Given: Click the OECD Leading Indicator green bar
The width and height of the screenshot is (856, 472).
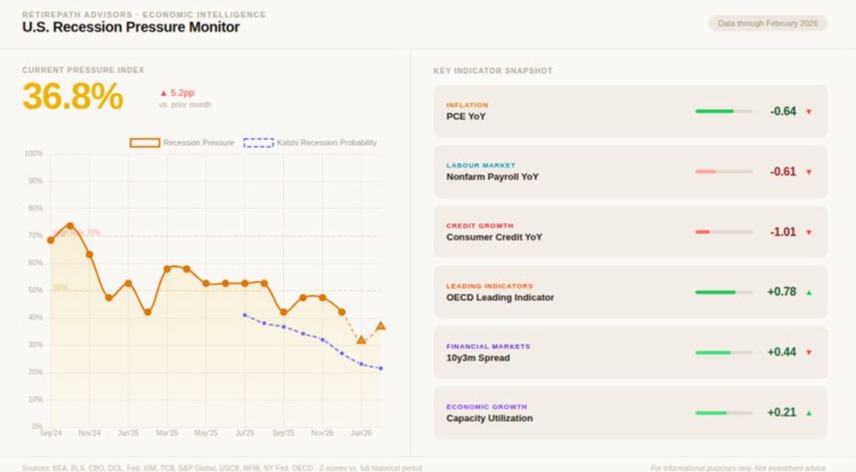Looking at the screenshot, I should (723, 292).
